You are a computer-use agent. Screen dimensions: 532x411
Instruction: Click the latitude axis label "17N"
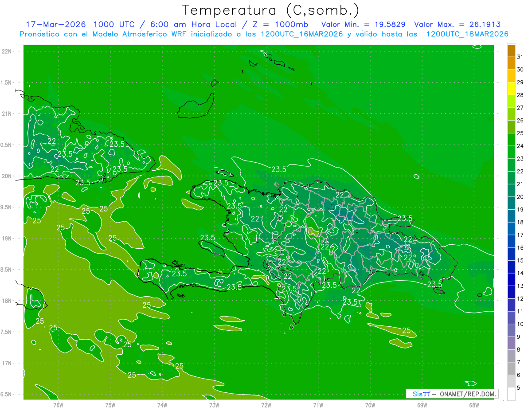(7, 364)
